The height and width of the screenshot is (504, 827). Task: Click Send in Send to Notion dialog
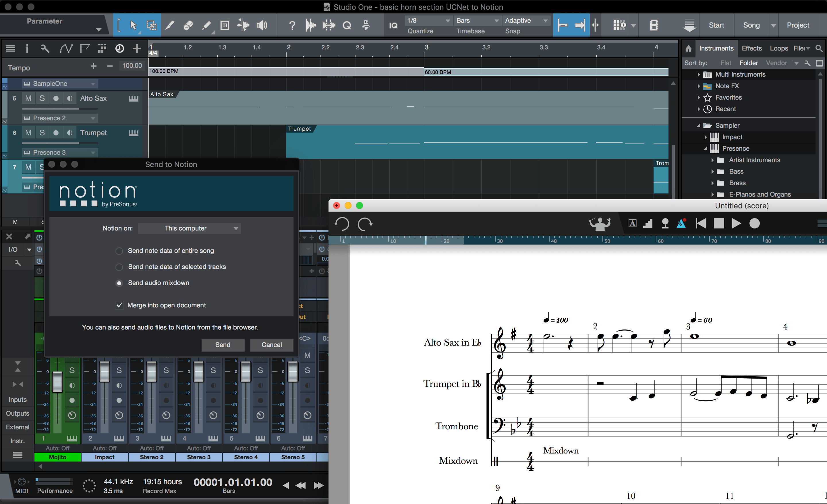coord(223,345)
